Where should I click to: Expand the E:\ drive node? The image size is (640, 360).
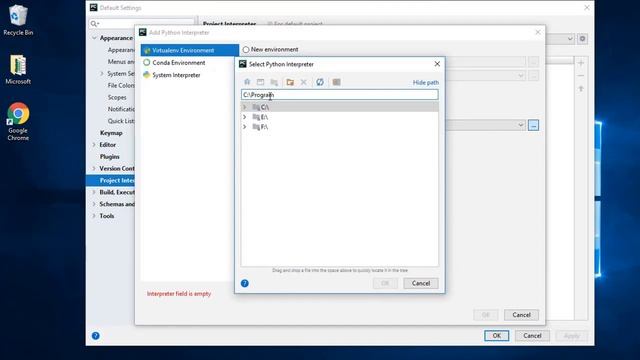pyautogui.click(x=244, y=117)
